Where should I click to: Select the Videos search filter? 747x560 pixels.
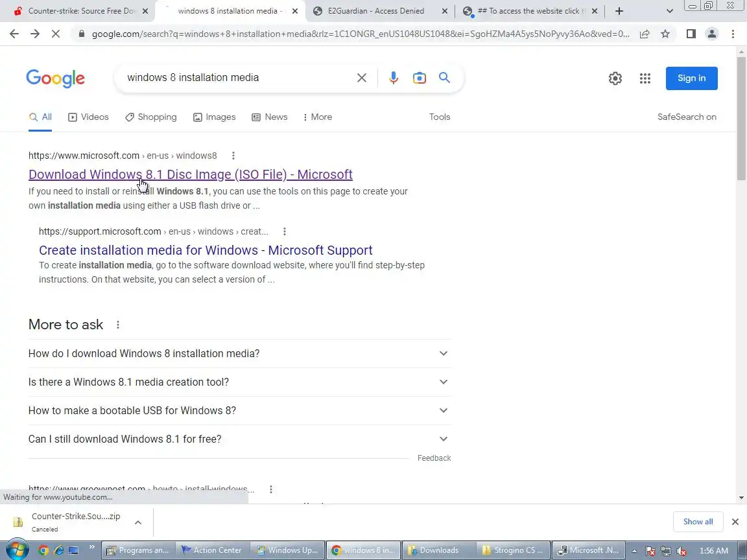[89, 117]
